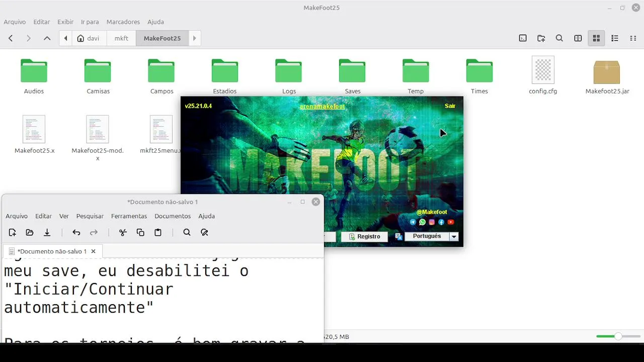Copy selection with the copy icon
This screenshot has width=644, height=362.
click(x=140, y=232)
